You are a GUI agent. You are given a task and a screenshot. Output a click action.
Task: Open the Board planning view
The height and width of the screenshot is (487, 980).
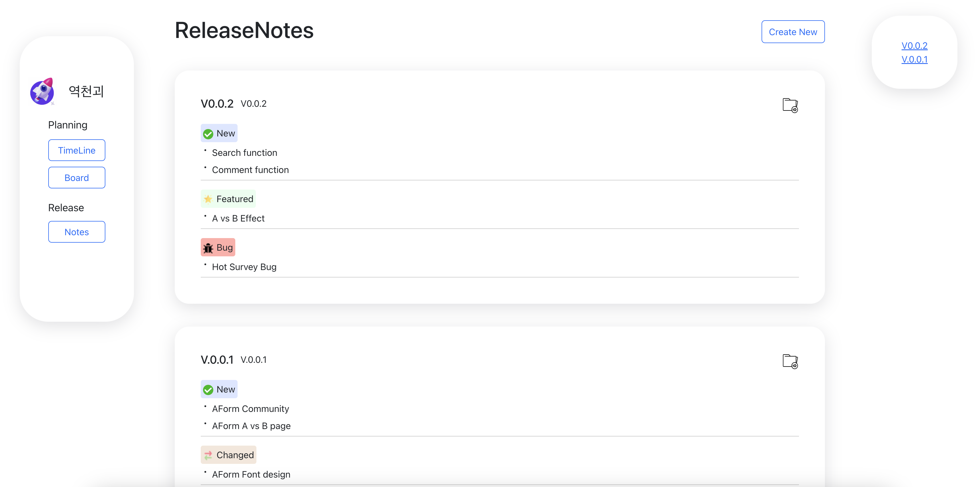(x=77, y=178)
